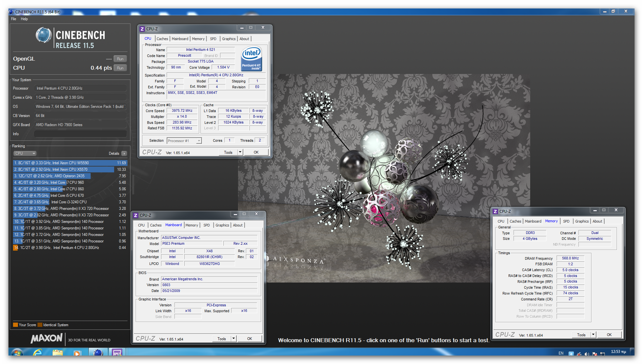Switch to SPD tab in top CPU-Z window
This screenshot has height=364, width=643.
(x=213, y=39)
